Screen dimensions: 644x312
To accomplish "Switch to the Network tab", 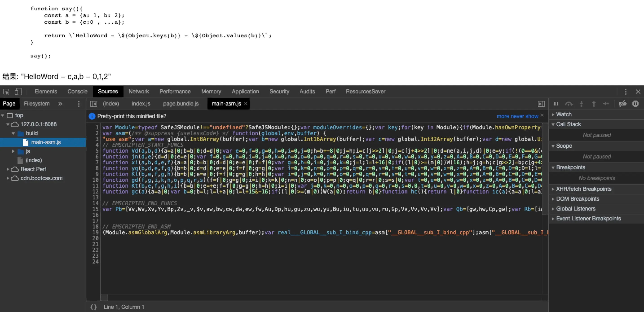I will 139,92.
